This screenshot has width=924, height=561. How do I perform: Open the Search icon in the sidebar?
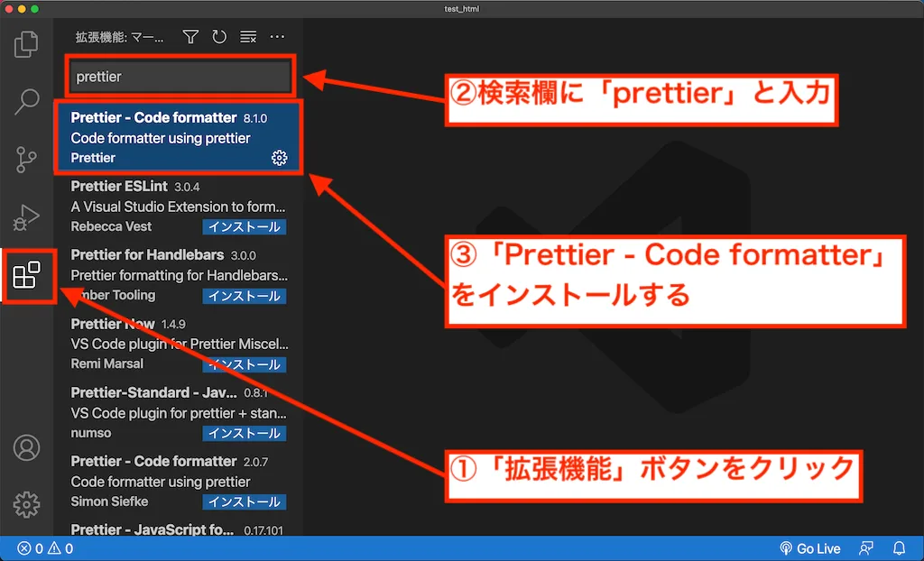28,101
